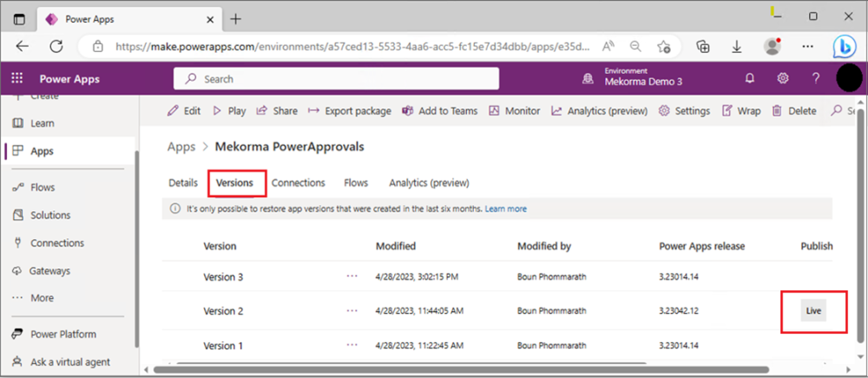This screenshot has width=868, height=378.
Task: Close the Power Apps browser tab
Action: pos(210,19)
